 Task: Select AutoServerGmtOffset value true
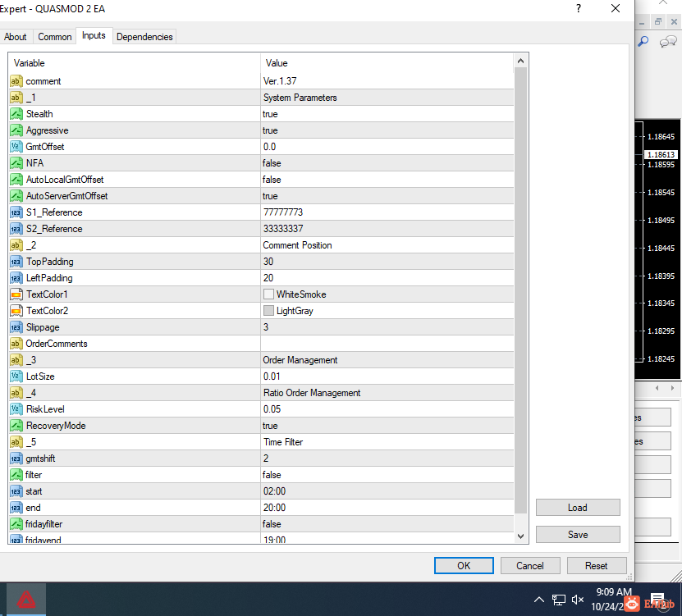pos(270,196)
